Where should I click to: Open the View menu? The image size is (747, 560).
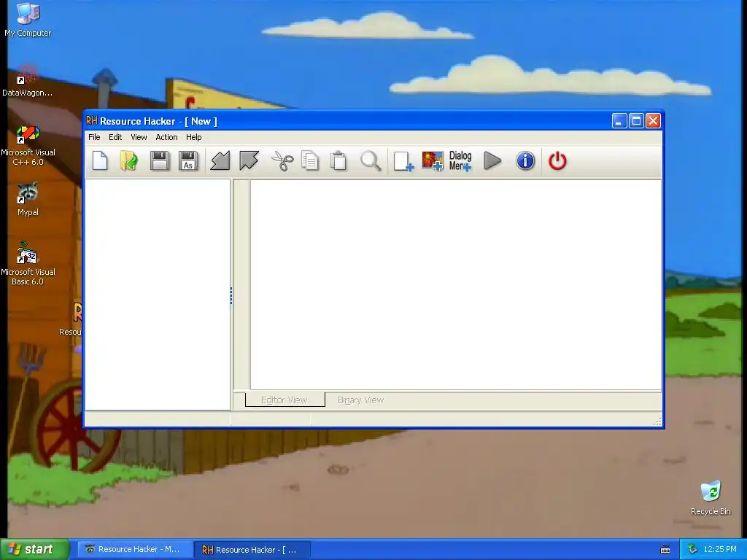(139, 137)
